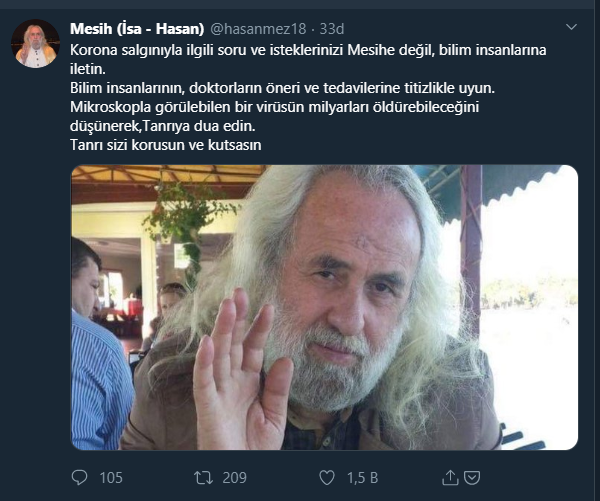This screenshot has width=600, height=501.
Task: Retweet using the arrows icon
Action: point(203,478)
